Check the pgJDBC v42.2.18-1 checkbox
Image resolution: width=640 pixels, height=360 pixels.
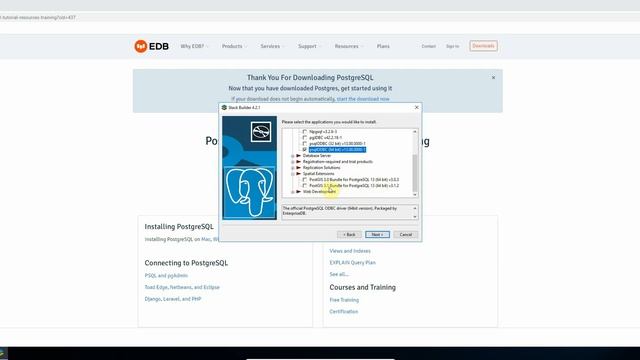304,138
